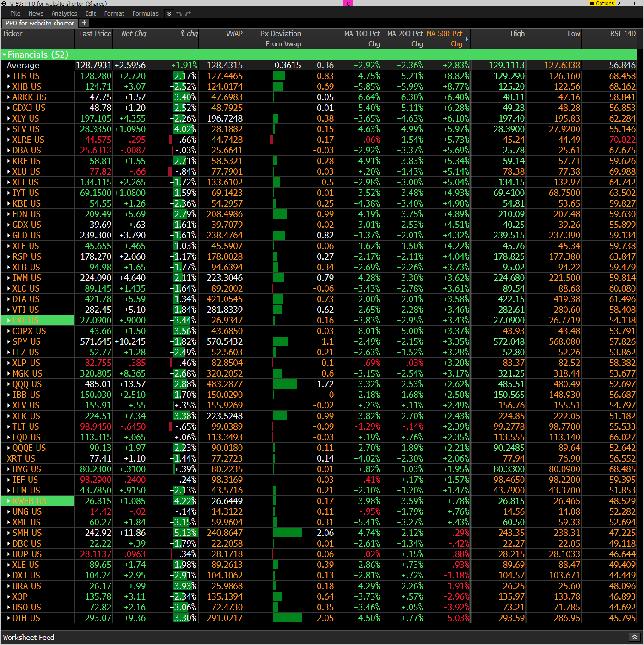Click DIA US High value 422.15

click(511, 299)
